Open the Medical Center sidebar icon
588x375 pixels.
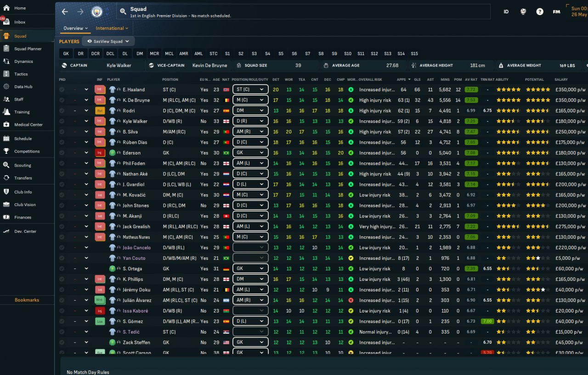click(x=6, y=124)
